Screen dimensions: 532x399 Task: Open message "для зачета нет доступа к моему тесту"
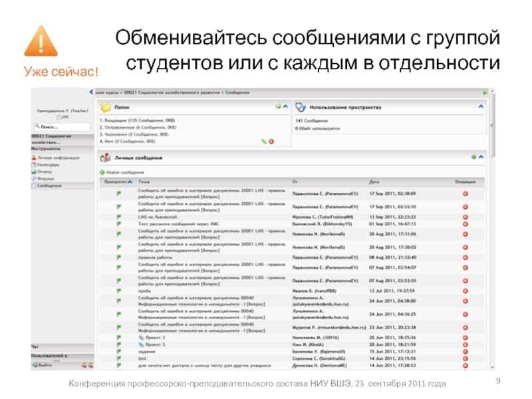coord(204,366)
